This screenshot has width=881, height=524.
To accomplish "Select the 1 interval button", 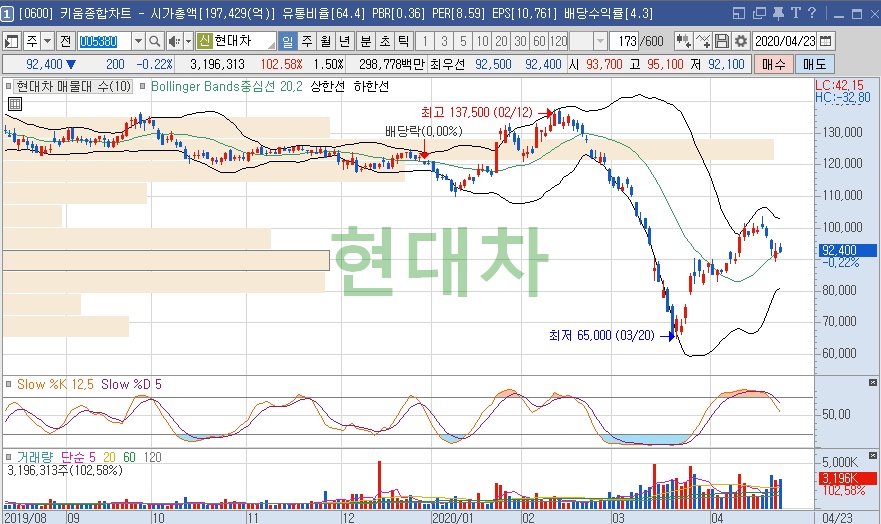I will pyautogui.click(x=425, y=41).
